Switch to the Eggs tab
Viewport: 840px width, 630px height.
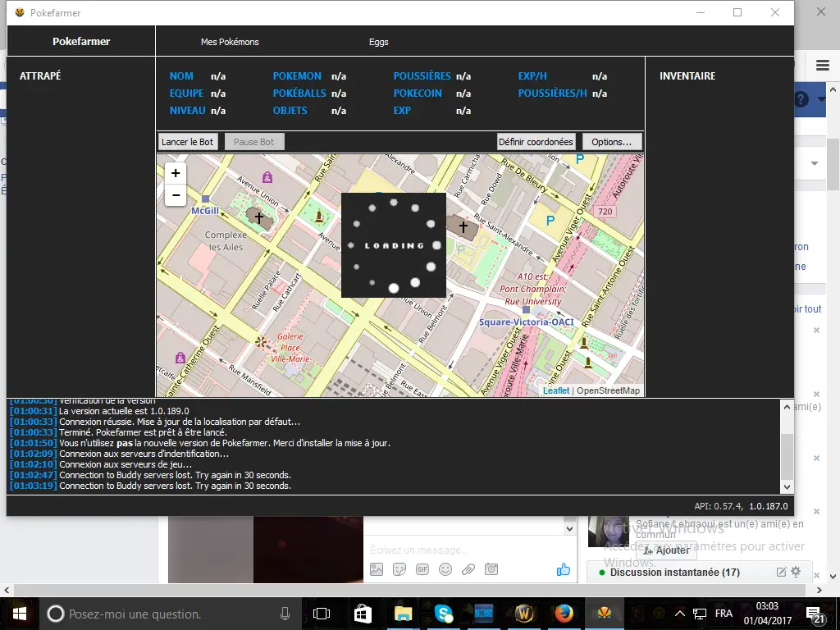pos(379,42)
